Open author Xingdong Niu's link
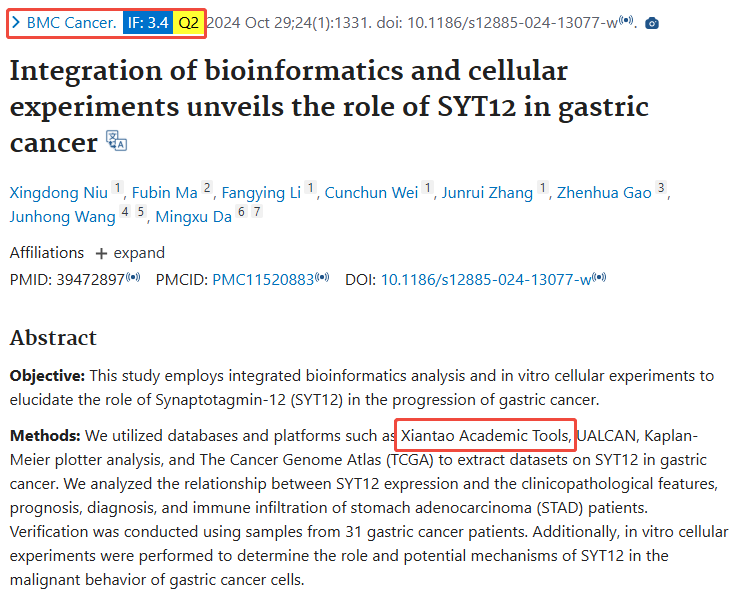The height and width of the screenshot is (602, 735). point(58,193)
